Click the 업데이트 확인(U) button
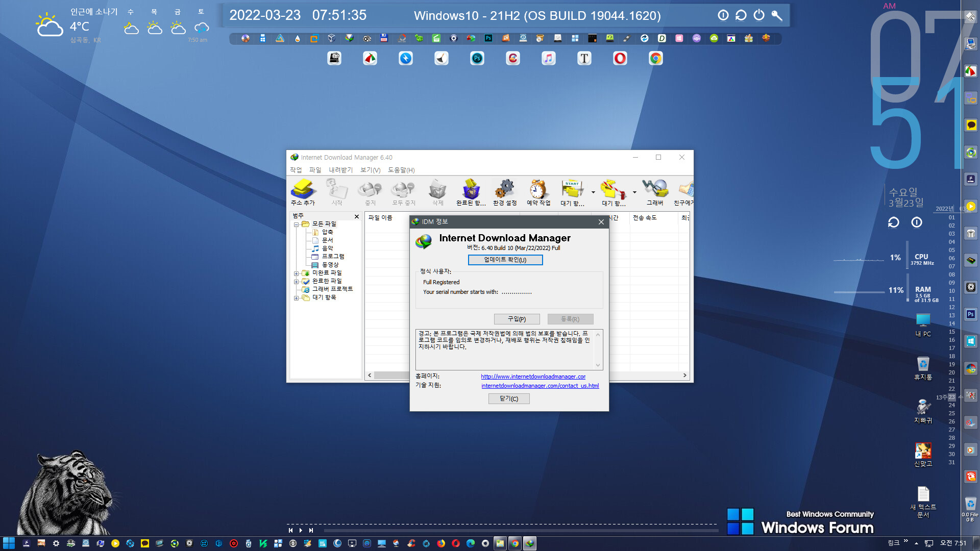Viewport: 980px width, 551px height. pos(505,260)
